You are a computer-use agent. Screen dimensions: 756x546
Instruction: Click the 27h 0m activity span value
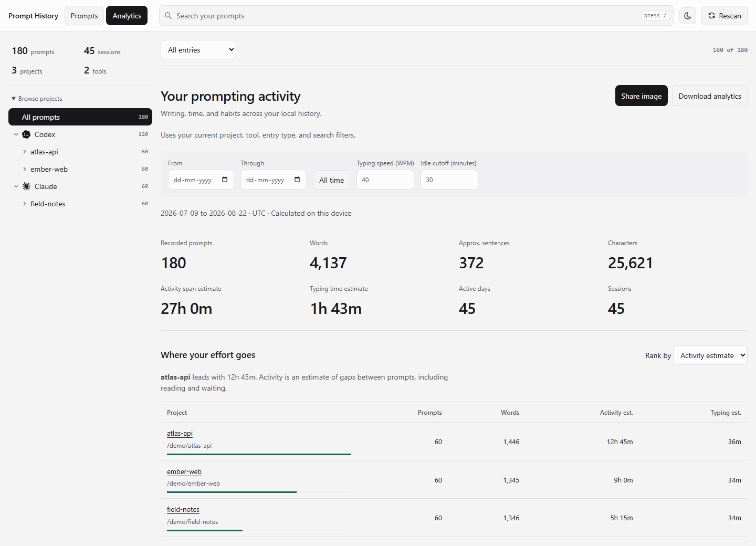(x=186, y=309)
